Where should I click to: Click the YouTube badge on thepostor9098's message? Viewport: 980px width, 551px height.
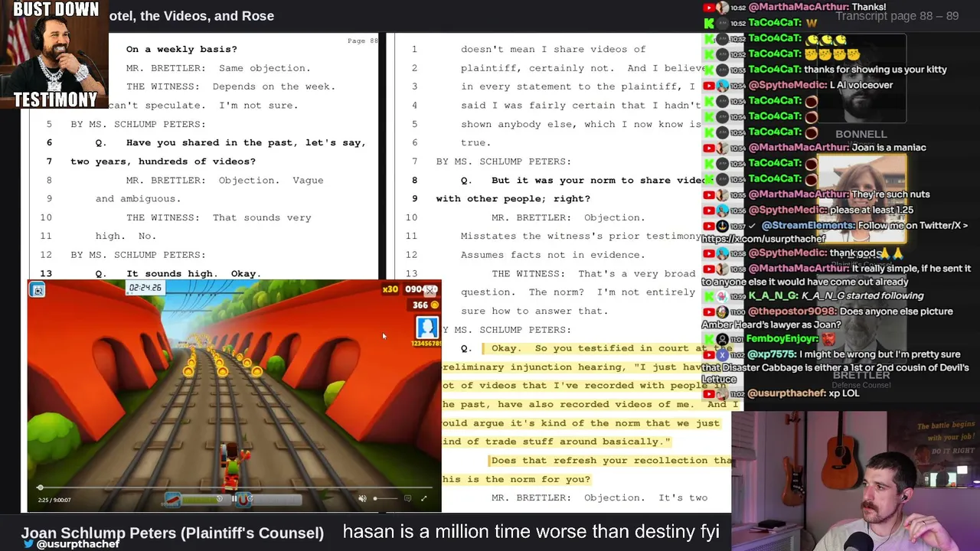click(x=708, y=312)
